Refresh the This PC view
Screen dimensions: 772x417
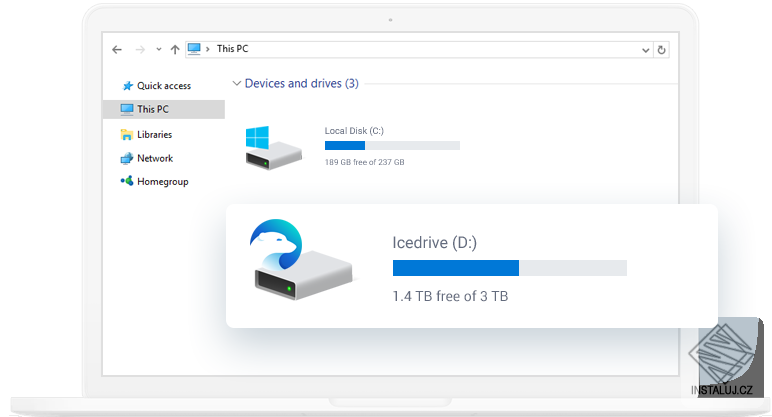point(662,50)
